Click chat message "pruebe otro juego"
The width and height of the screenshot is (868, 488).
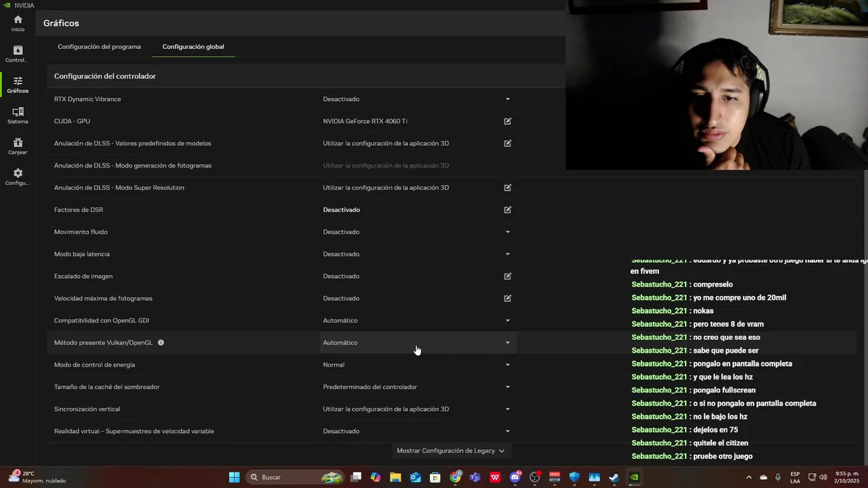723,456
